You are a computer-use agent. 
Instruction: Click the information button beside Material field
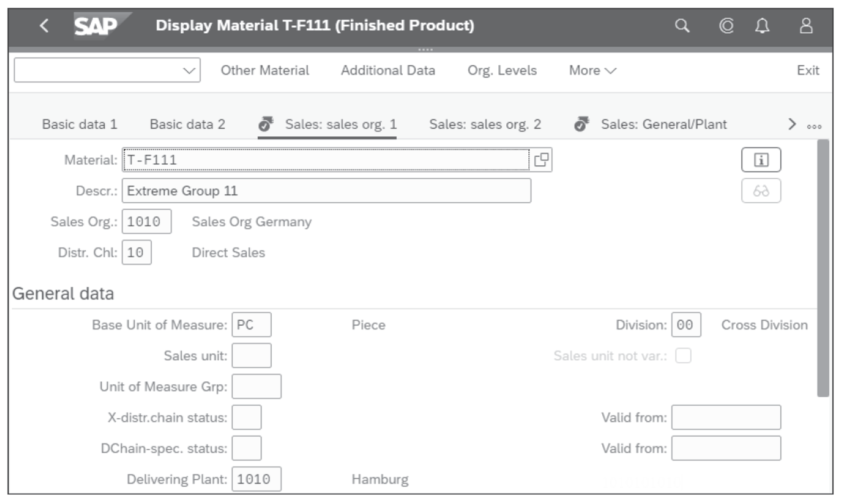(761, 159)
